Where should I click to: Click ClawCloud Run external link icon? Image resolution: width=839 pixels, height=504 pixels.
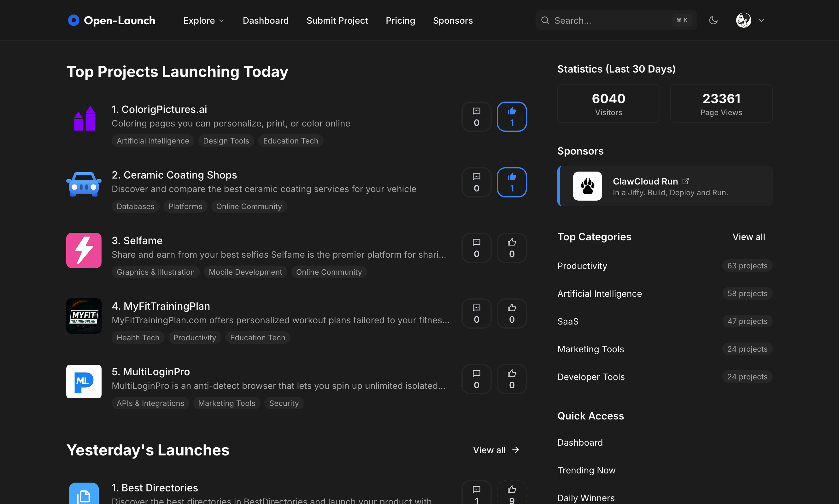coord(685,181)
